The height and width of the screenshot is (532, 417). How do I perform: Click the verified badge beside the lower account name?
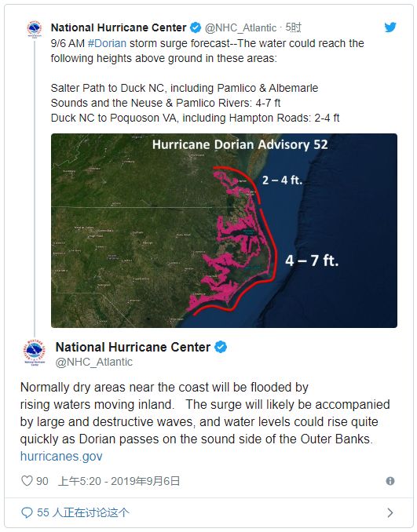221,347
